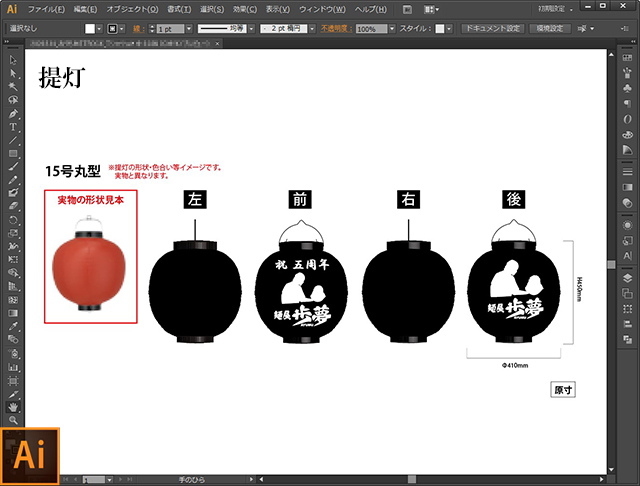Click the ドキュメント設定 button
The width and height of the screenshot is (640, 486).
pyautogui.click(x=492, y=29)
